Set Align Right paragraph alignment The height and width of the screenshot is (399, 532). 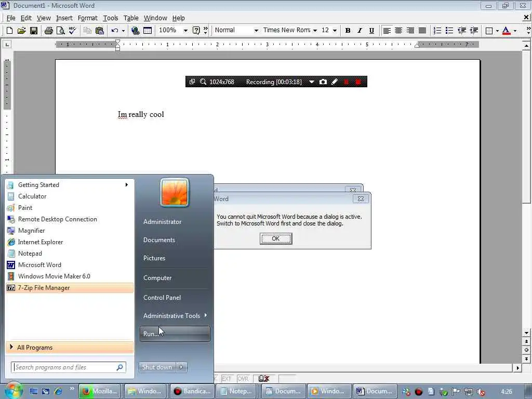tap(410, 31)
